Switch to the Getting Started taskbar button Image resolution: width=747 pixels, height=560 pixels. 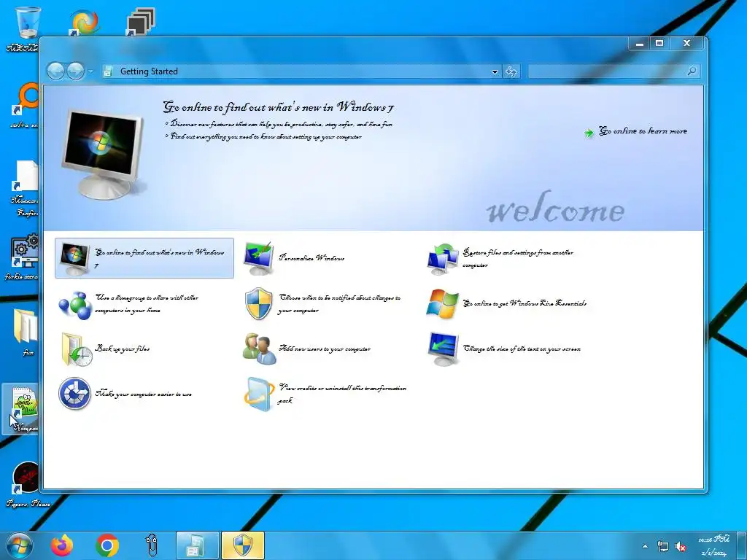(x=197, y=545)
